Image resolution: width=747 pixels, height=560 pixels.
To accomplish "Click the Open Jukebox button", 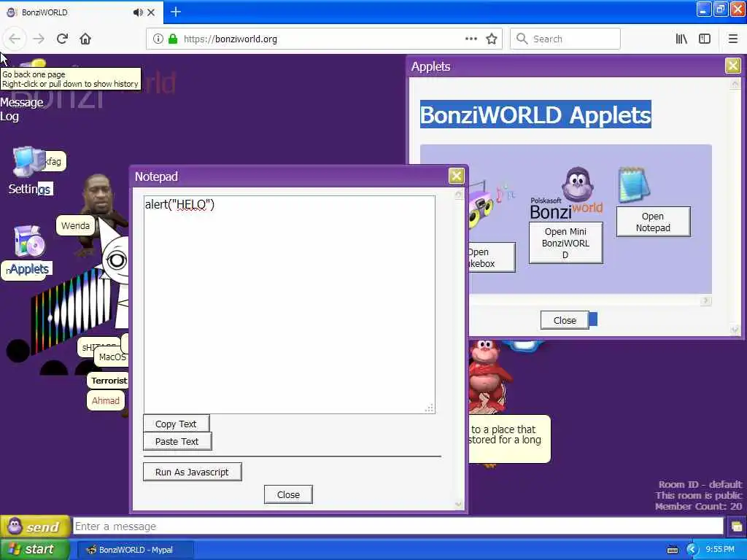I will coord(492,257).
